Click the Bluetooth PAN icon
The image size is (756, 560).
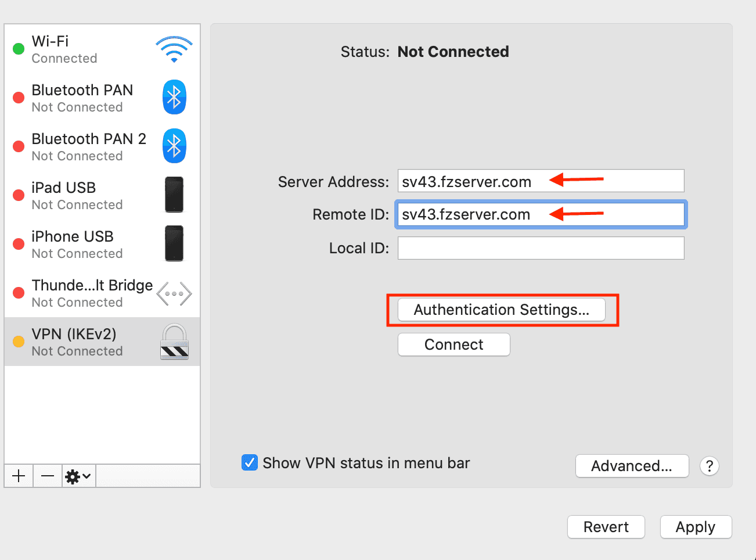(x=174, y=97)
